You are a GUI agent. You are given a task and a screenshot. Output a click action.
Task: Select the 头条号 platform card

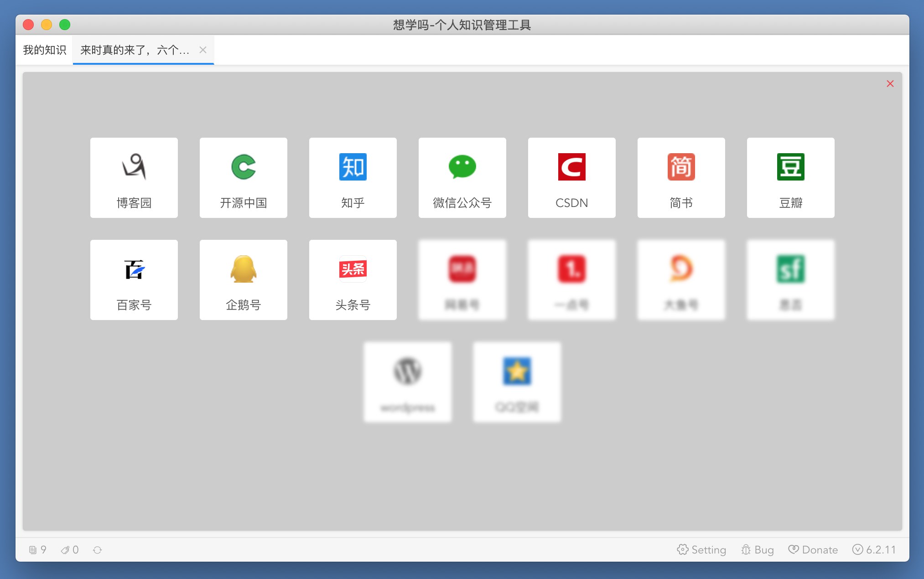353,280
